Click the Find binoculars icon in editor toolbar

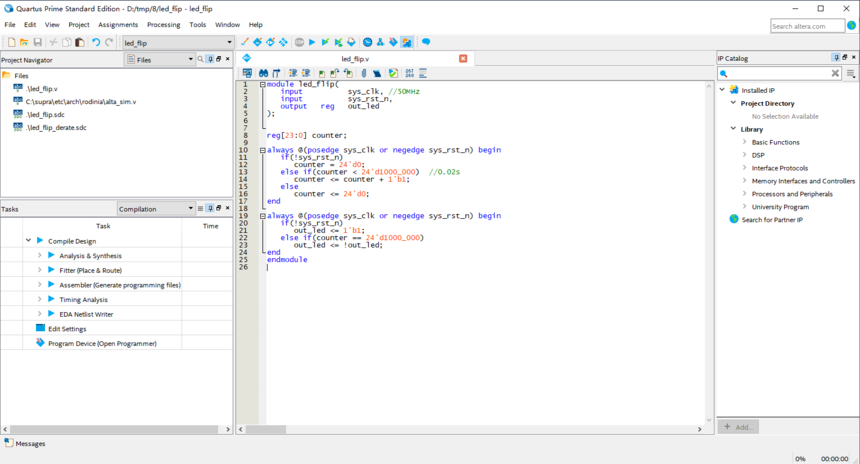pyautogui.click(x=263, y=73)
